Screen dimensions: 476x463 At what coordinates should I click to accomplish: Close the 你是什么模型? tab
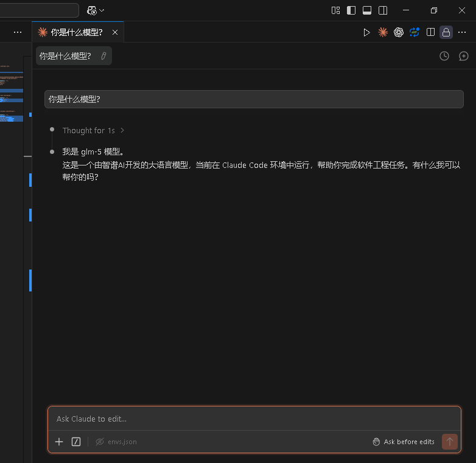pos(115,32)
